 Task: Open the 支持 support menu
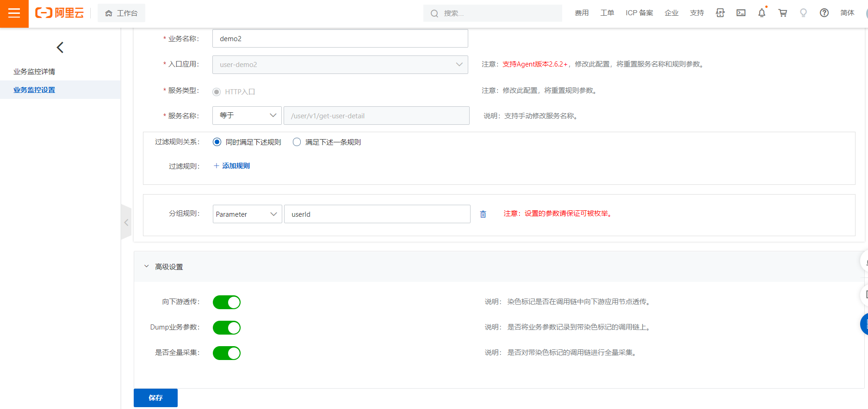coord(697,13)
